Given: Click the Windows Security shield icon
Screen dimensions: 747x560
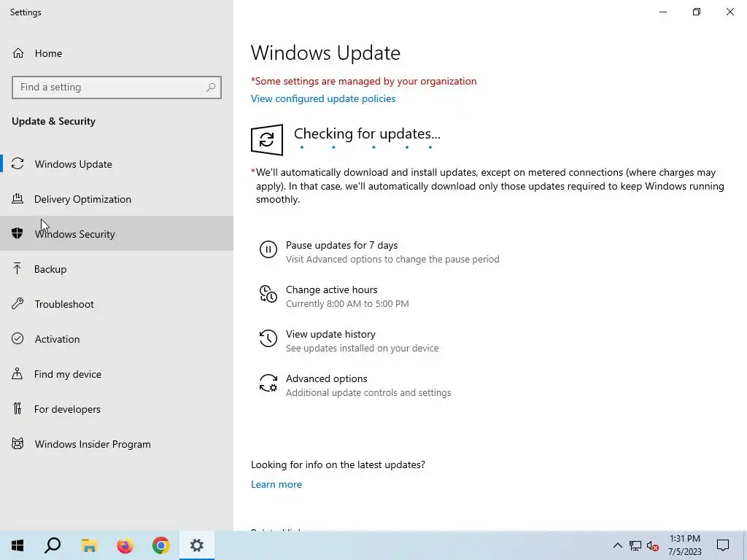Looking at the screenshot, I should (x=18, y=233).
